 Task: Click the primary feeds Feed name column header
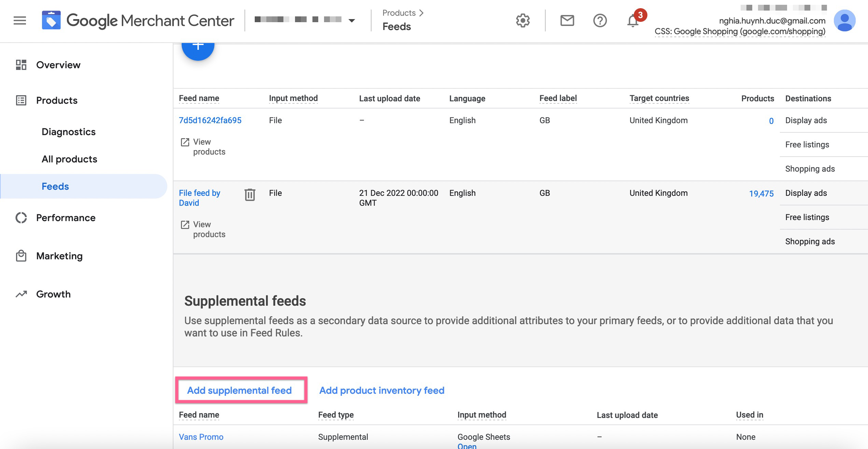[199, 99]
